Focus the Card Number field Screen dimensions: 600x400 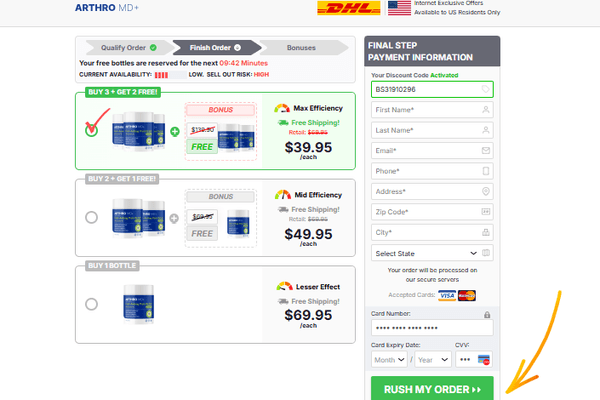pyautogui.click(x=432, y=328)
